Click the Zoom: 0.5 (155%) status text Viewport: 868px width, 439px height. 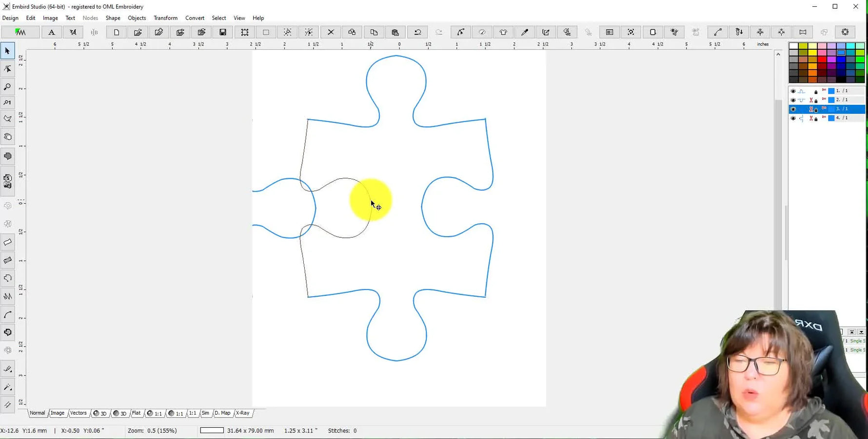(x=152, y=431)
